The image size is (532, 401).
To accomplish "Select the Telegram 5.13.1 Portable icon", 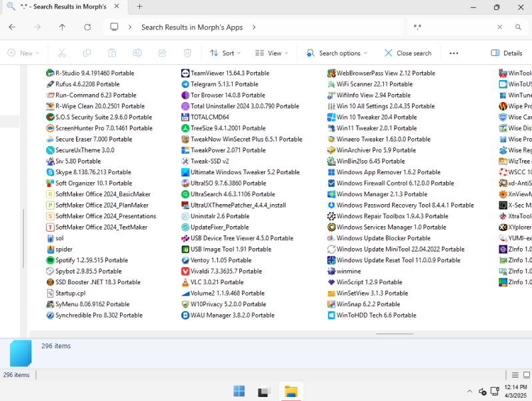I will click(185, 84).
